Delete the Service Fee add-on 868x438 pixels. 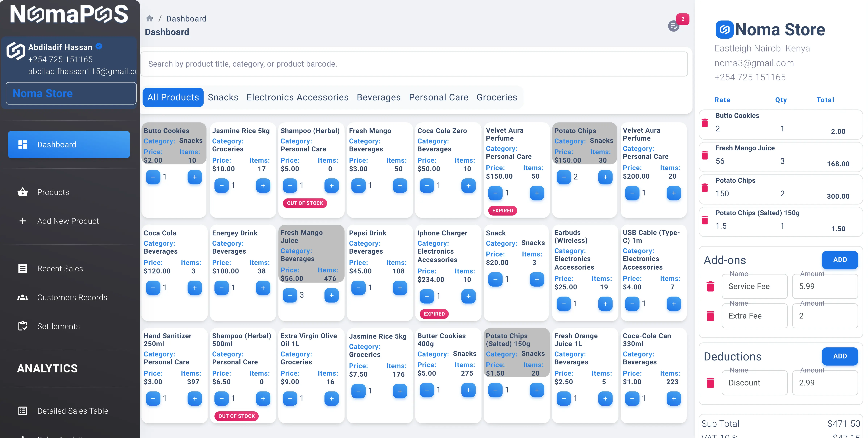(710, 286)
